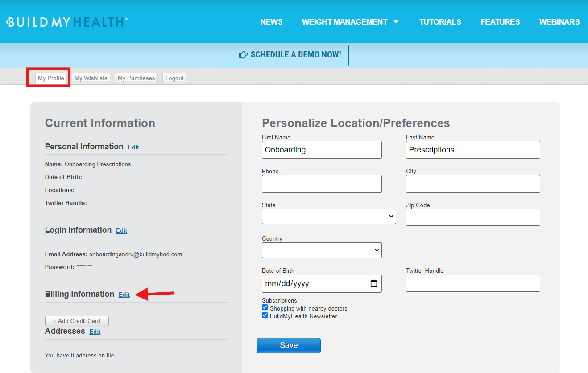Uncheck BuildMyHealth Newsletter subscription
The image size is (588, 373).
click(265, 316)
